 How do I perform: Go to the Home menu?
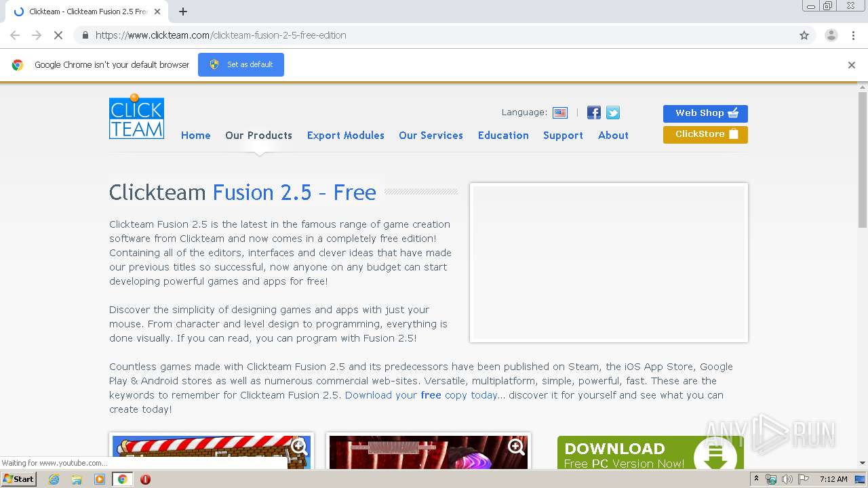(196, 136)
